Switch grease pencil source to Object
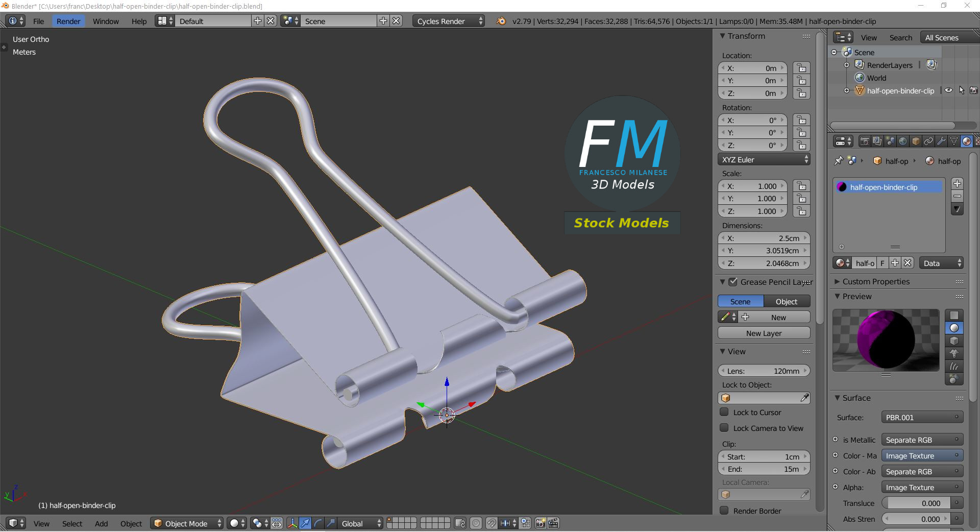980x532 pixels. 787,301
